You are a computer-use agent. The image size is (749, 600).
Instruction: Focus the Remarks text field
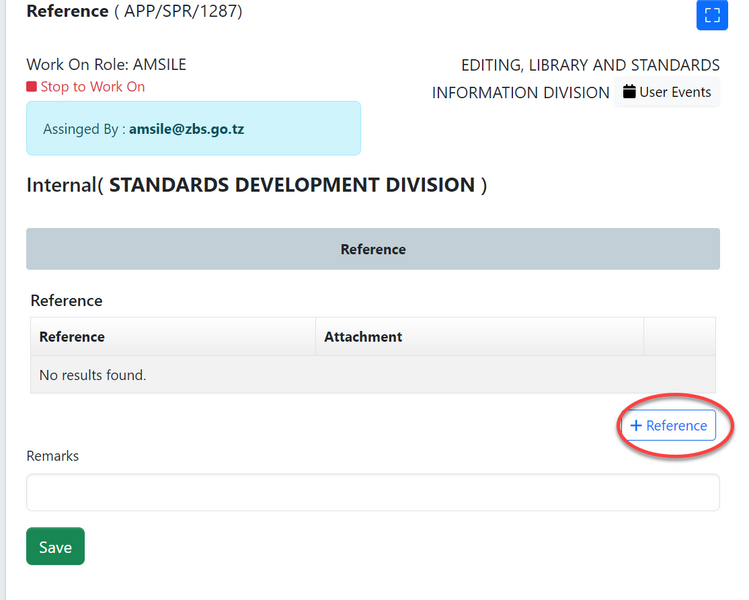tap(372, 492)
